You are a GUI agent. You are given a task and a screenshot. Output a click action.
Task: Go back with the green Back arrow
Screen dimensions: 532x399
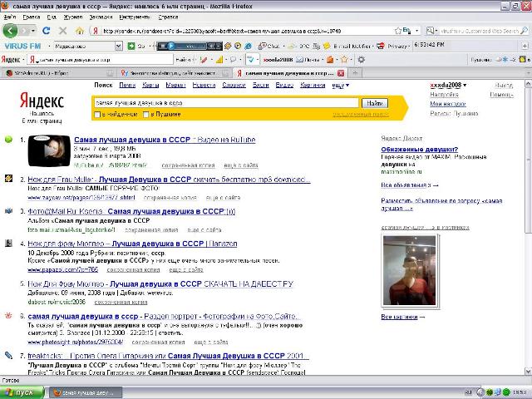click(10, 31)
